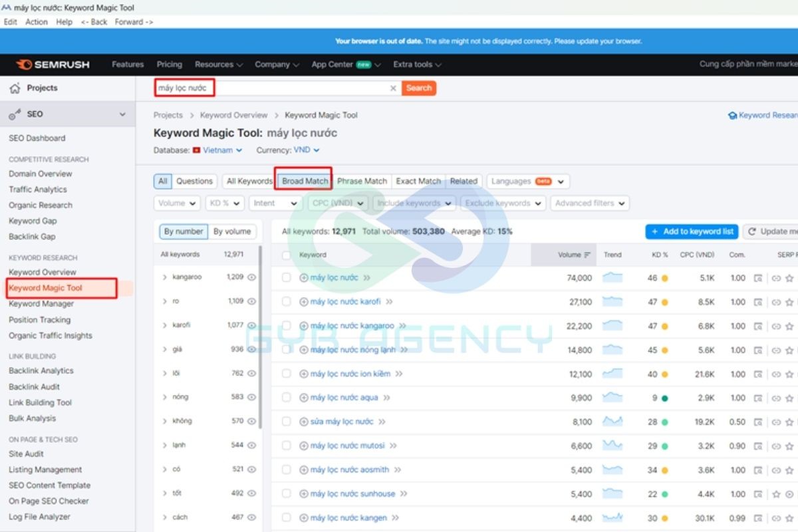Open SERP features icon for máy lọc nước row
The image size is (798, 532).
point(758,278)
